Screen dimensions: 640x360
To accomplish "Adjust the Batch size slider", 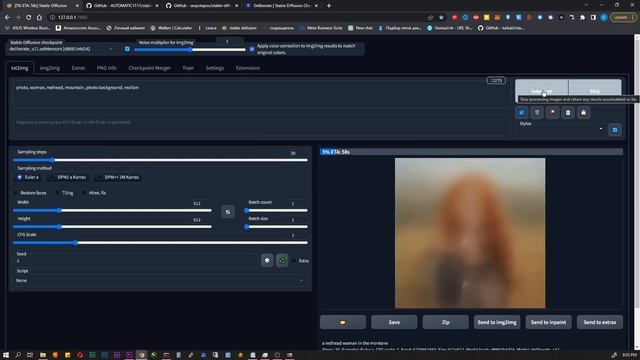I will coord(276,227).
